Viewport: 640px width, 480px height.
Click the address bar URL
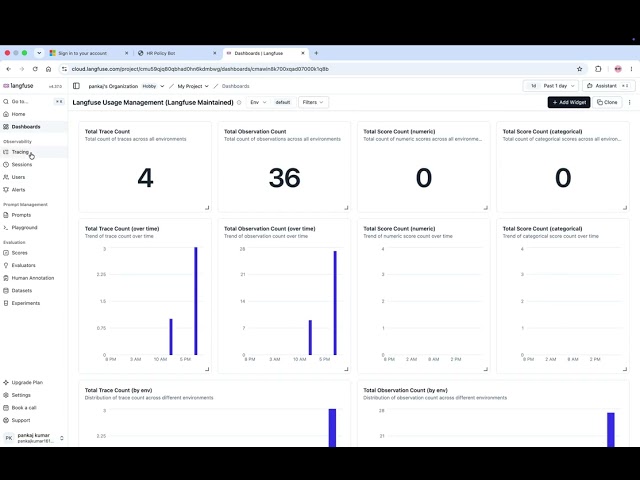(x=200, y=69)
